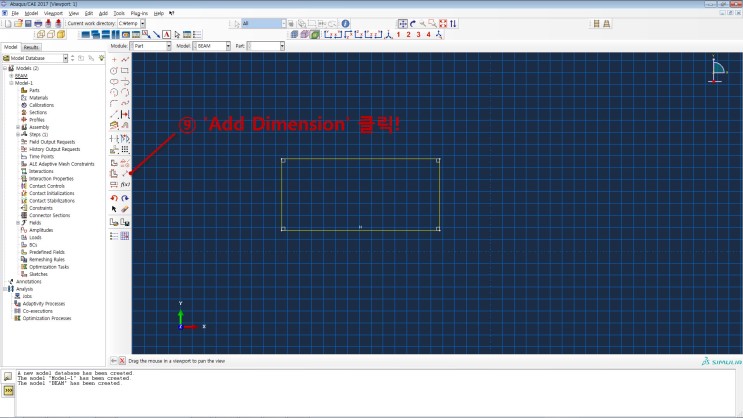Apply custom view 1

tap(398, 35)
